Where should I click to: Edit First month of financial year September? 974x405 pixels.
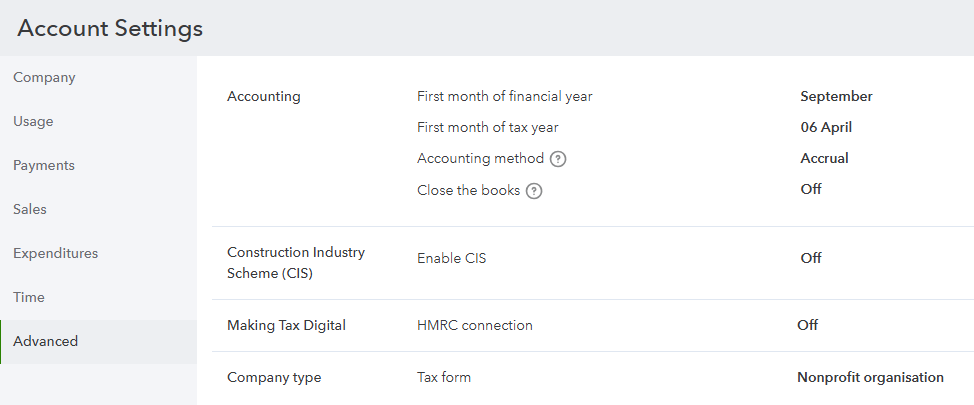tap(836, 97)
